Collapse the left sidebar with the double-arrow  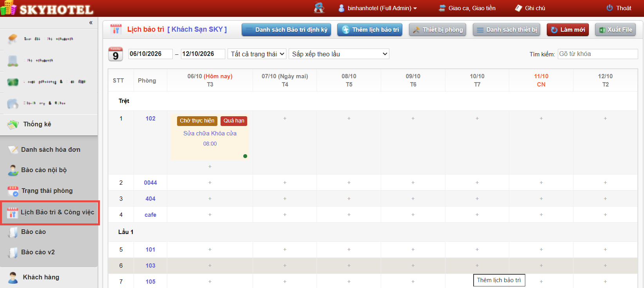(91, 23)
